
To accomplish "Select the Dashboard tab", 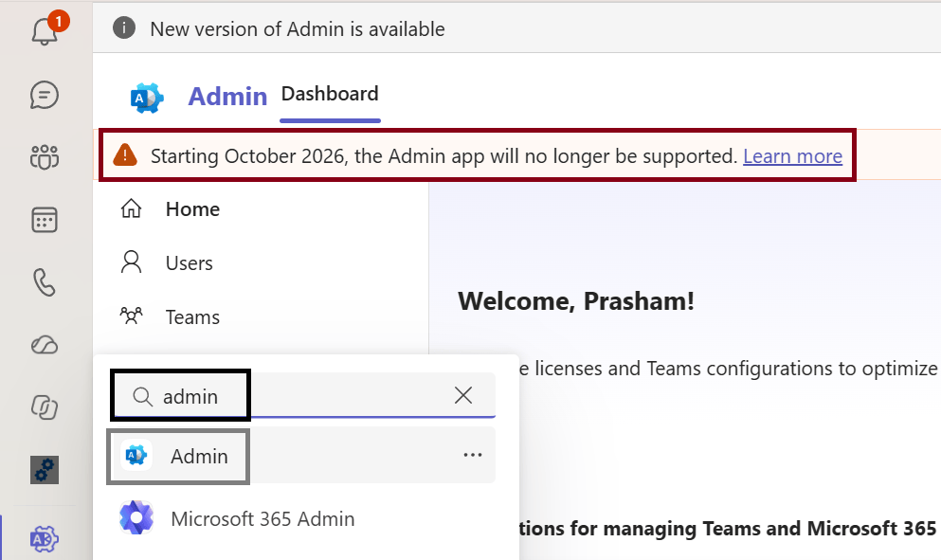I will tap(330, 94).
